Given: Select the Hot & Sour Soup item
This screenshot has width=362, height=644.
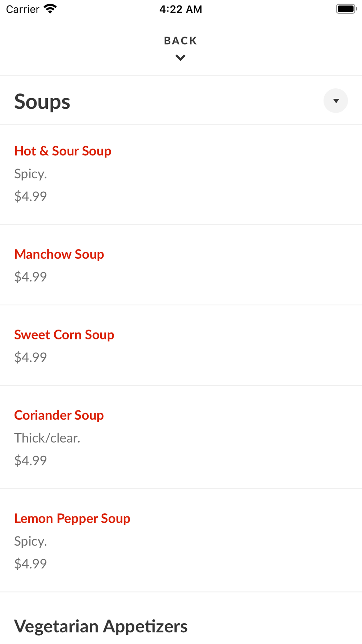Looking at the screenshot, I should pos(63,151).
